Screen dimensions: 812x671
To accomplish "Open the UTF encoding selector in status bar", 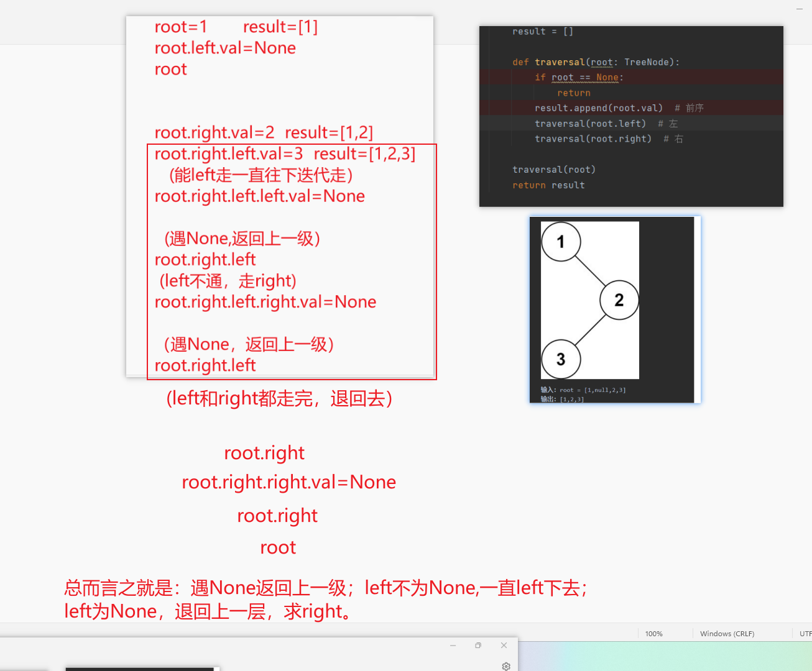I will pos(805,633).
